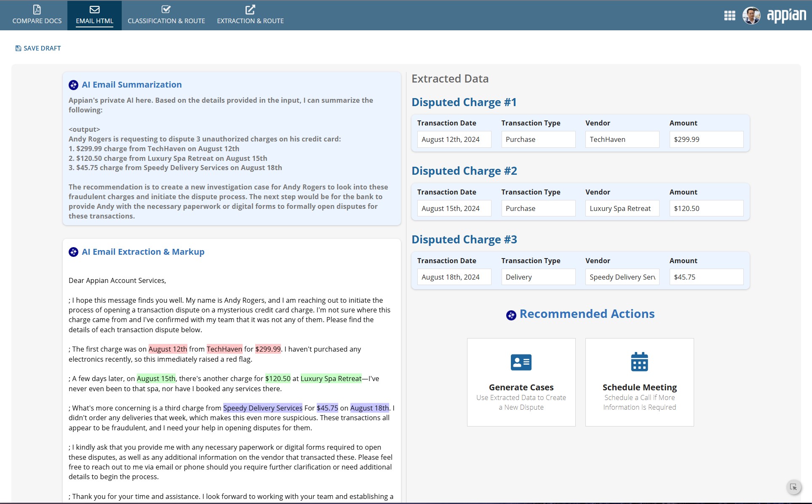Click the Recommended Actions AI icon
The image size is (812, 504).
coord(511,315)
